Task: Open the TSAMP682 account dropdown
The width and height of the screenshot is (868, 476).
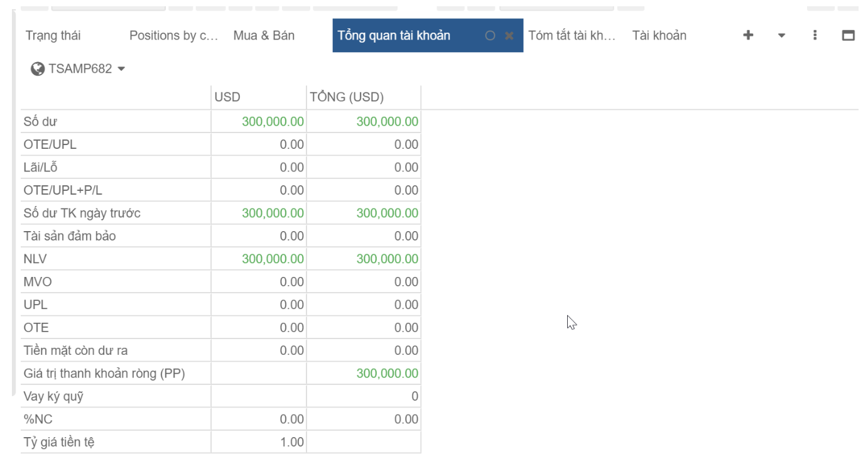Action: coord(121,68)
